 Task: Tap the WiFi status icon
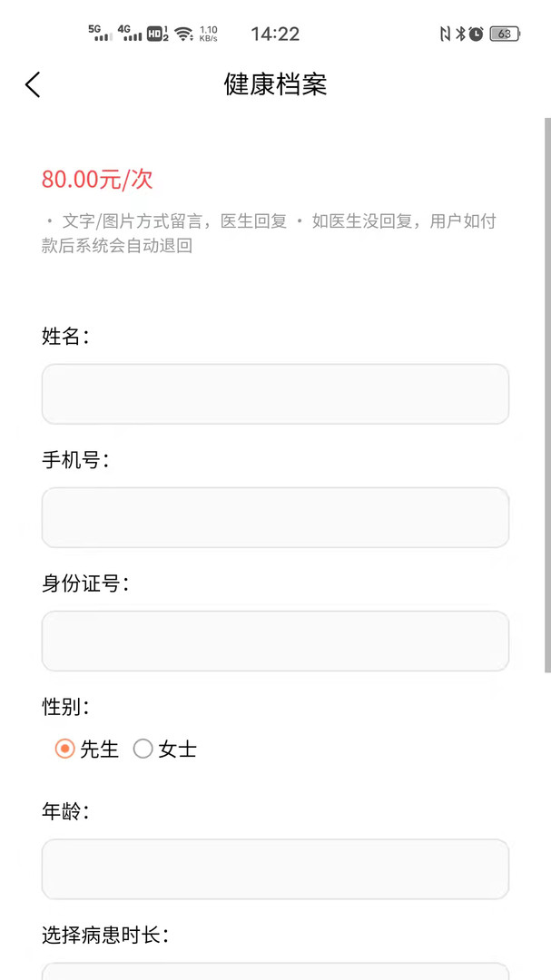coord(184,34)
